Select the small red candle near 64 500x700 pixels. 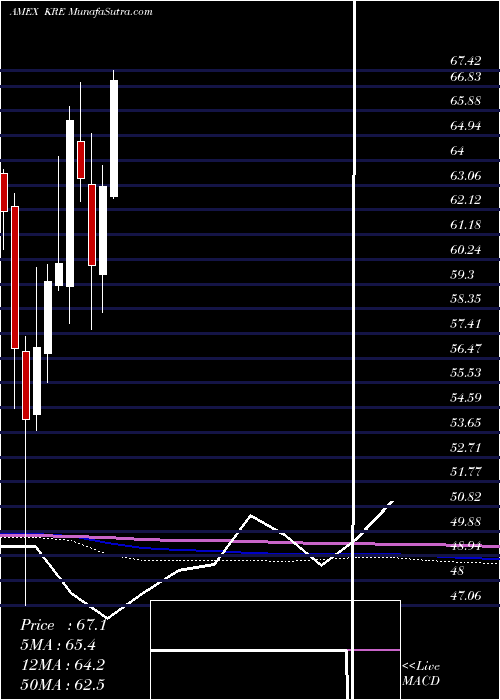click(x=81, y=160)
